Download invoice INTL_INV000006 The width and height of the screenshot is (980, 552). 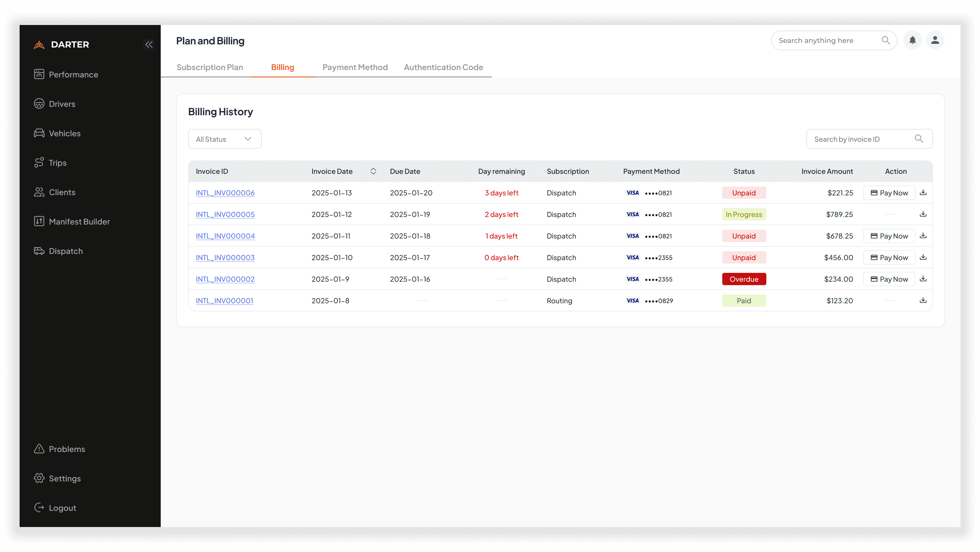point(923,193)
